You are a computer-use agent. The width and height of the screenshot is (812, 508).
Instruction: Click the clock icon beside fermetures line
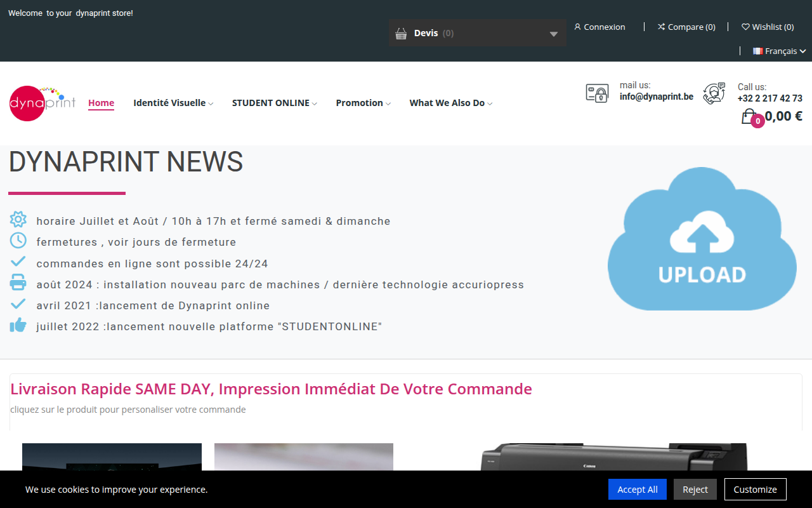[18, 241]
